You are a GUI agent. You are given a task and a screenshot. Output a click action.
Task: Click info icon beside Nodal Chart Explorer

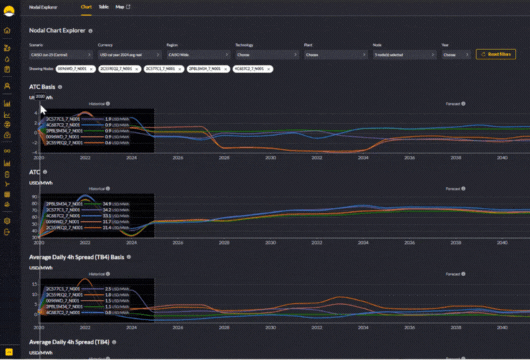pyautogui.click(x=90, y=31)
